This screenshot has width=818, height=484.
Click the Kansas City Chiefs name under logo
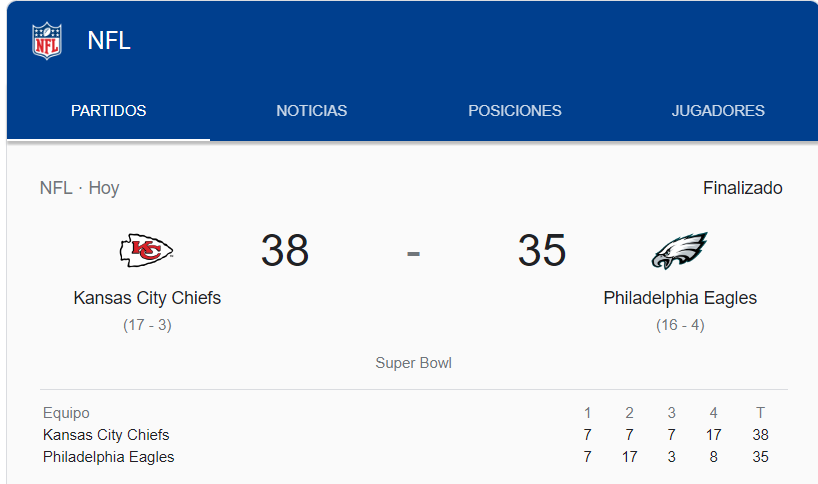click(147, 298)
